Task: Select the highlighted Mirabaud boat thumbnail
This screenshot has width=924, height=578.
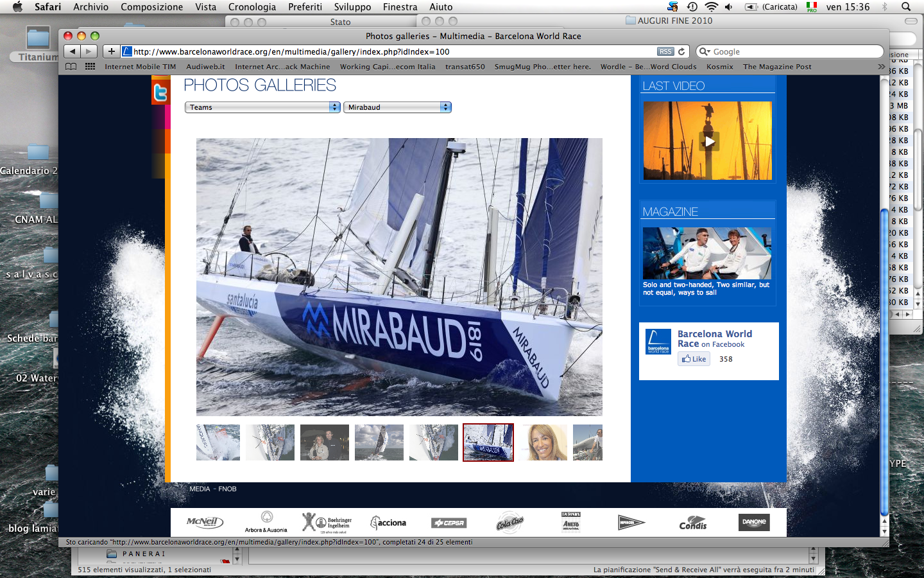Action: click(488, 442)
